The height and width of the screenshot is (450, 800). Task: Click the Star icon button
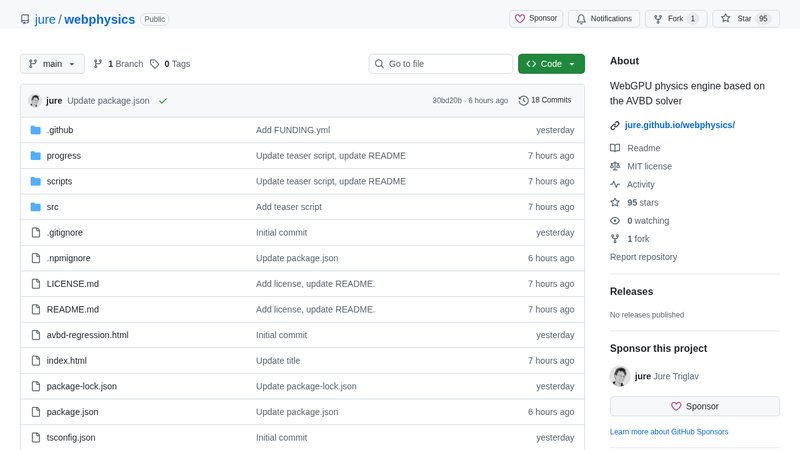click(726, 18)
